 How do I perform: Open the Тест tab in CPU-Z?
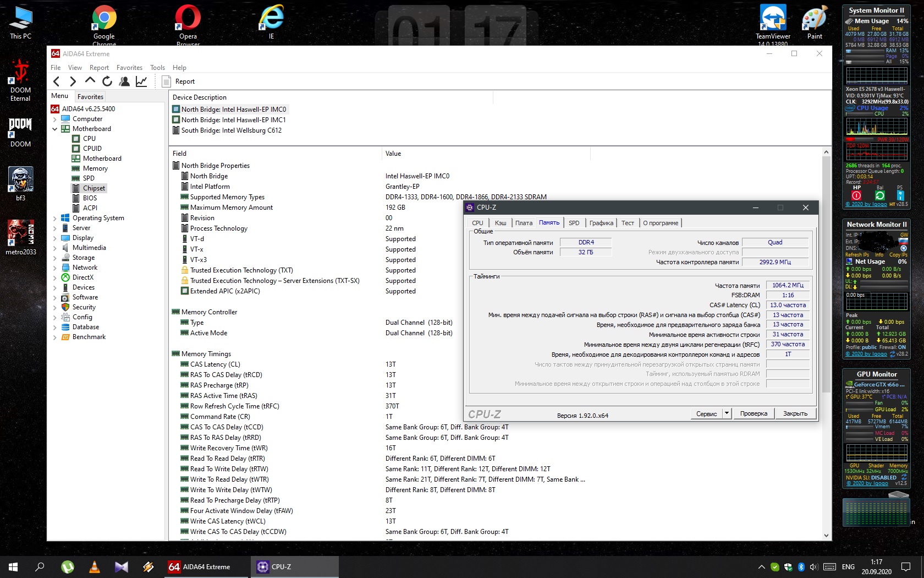coord(628,223)
